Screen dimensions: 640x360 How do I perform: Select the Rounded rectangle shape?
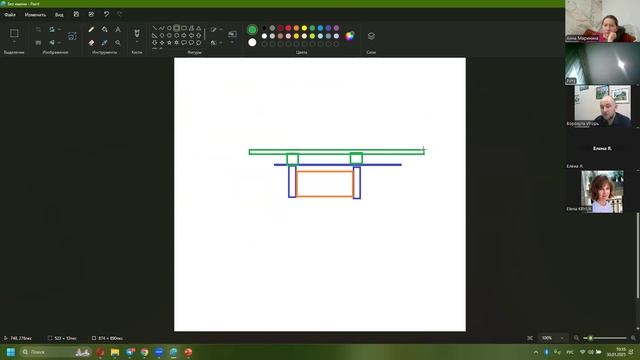pos(184,28)
